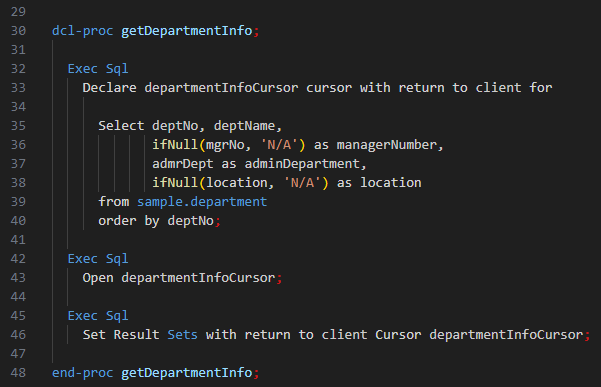
Task: Click the Declare keyword on line 33
Action: pos(110,88)
